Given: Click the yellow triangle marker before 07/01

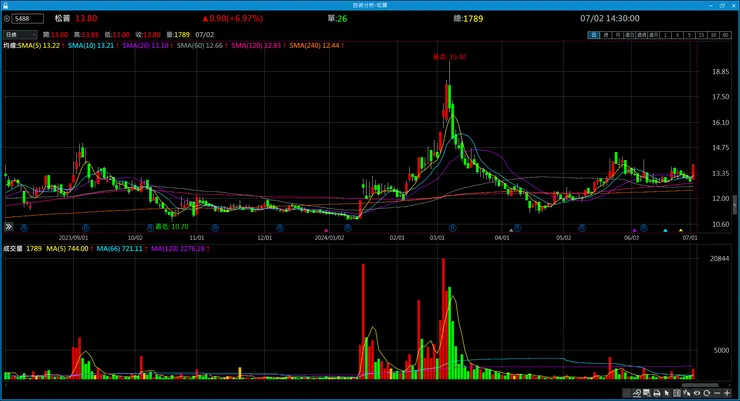Looking at the screenshot, I should [x=681, y=230].
